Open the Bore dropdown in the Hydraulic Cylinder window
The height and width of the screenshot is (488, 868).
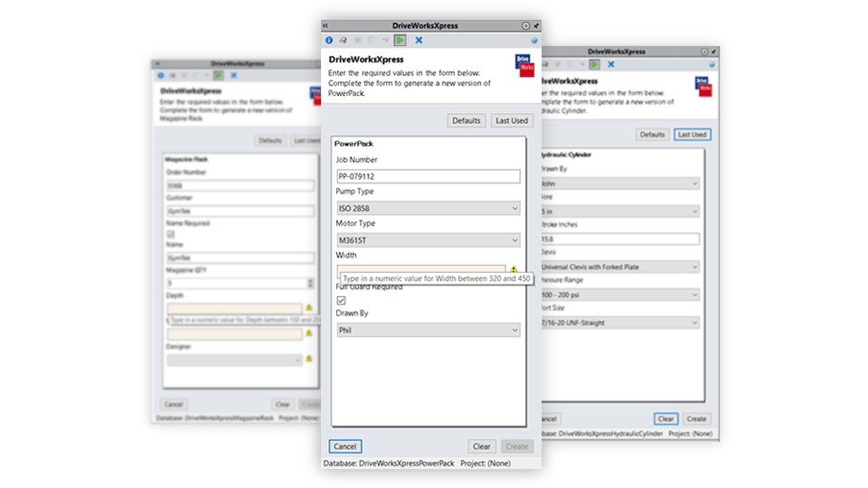point(620,211)
